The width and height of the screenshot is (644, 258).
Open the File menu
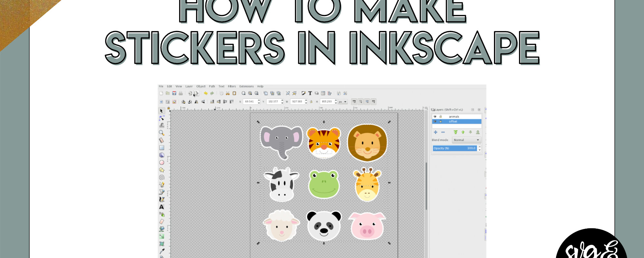click(x=161, y=86)
